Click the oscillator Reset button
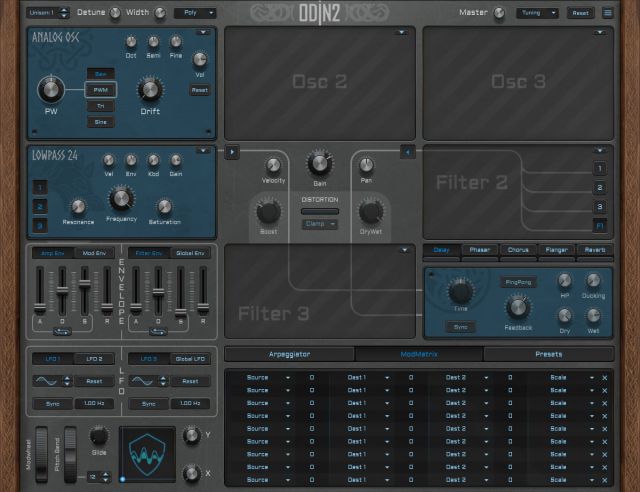The height and width of the screenshot is (492, 640). coord(200,90)
